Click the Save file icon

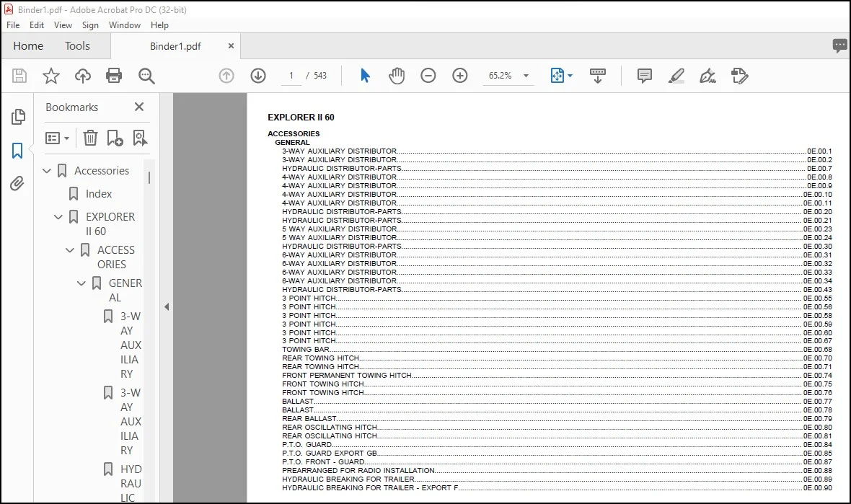(19, 76)
